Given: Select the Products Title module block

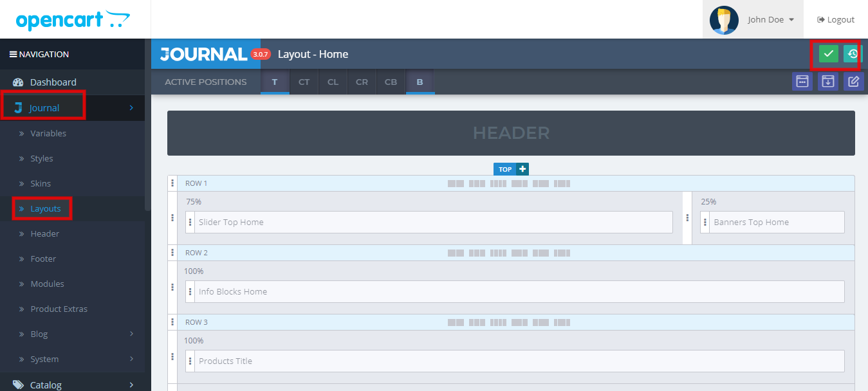Looking at the screenshot, I should [515, 361].
